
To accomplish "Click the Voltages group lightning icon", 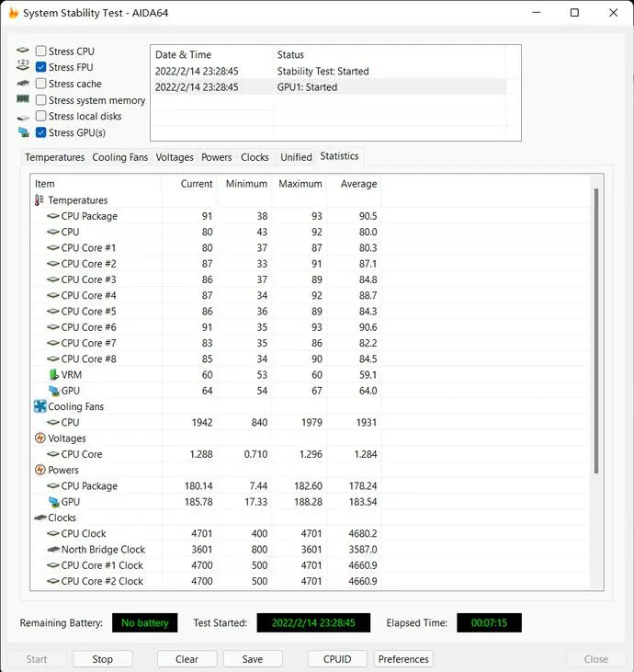I will click(x=40, y=438).
